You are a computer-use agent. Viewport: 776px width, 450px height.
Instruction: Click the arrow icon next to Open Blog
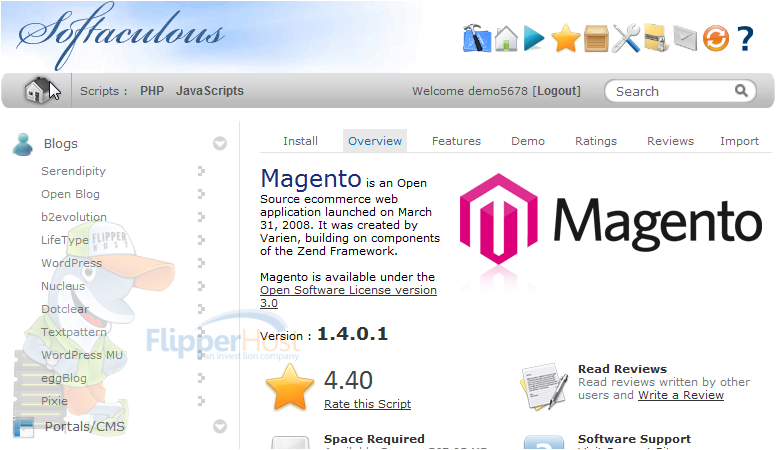pos(201,194)
